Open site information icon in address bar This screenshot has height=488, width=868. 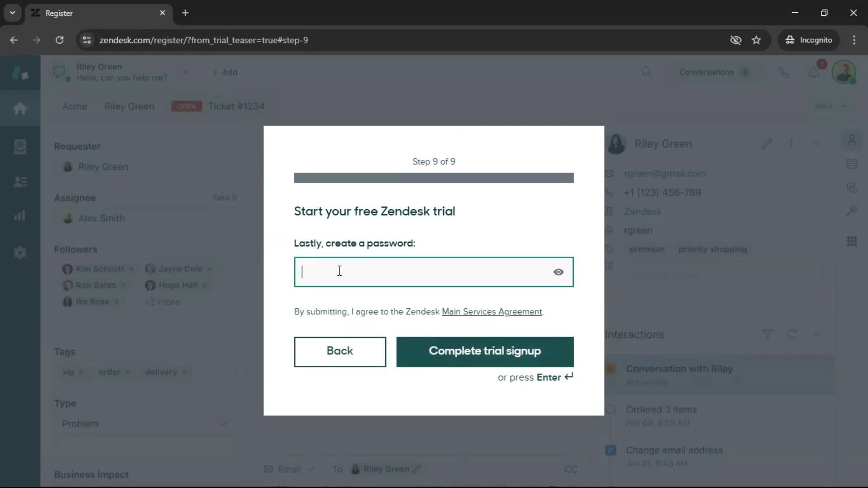coord(87,40)
